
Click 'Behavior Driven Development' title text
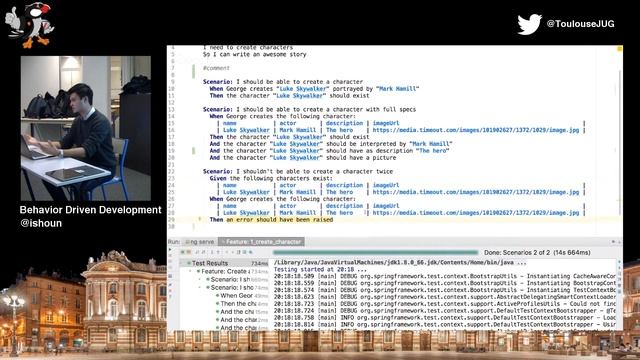pos(91,210)
